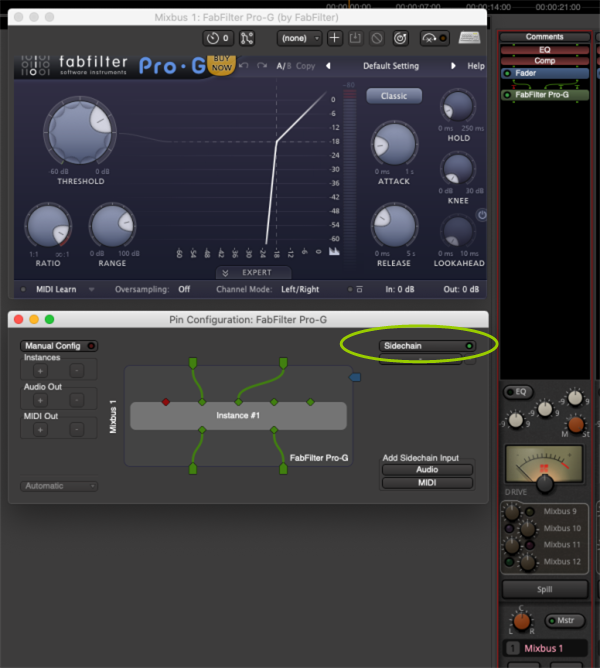This screenshot has width=600, height=668.
Task: Open the (none) preset dropdown
Action: [300, 38]
